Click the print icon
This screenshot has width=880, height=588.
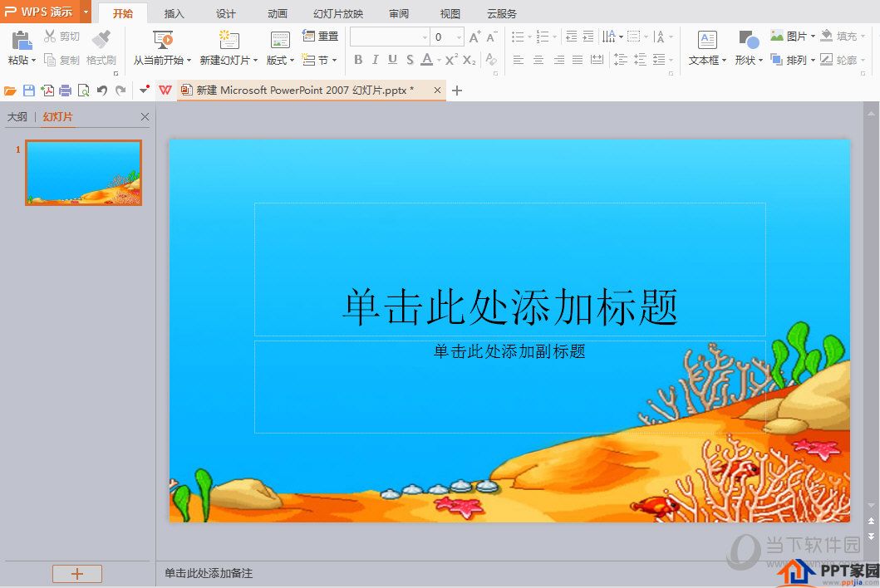[x=65, y=91]
